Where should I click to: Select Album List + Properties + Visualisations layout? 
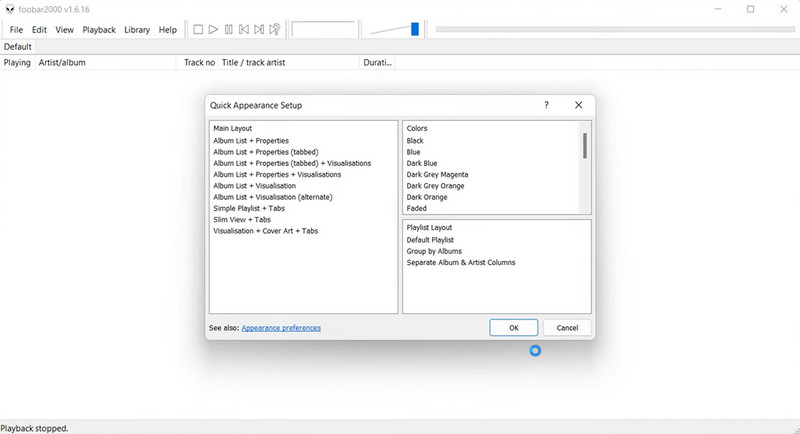[277, 174]
